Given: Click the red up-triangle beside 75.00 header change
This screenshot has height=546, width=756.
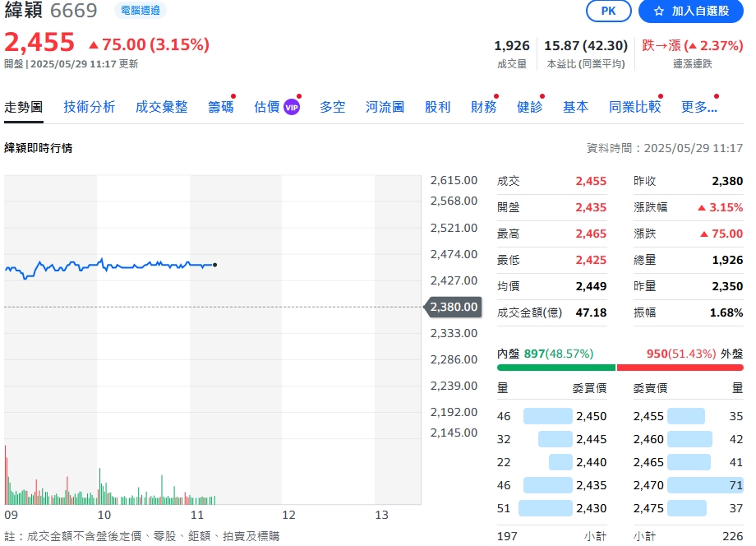Looking at the screenshot, I should point(94,44).
